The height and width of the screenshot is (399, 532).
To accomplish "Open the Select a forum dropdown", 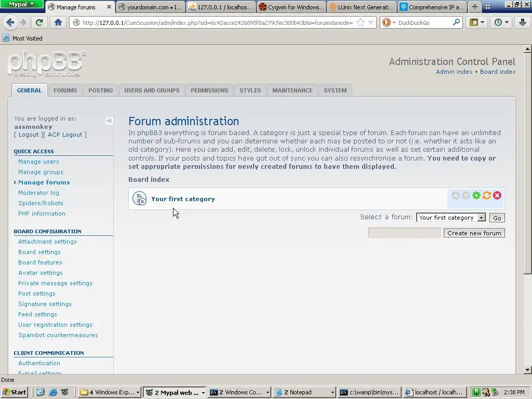I will click(x=451, y=218).
